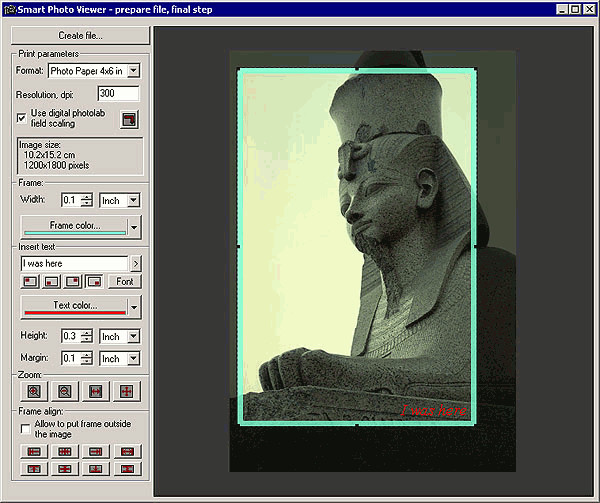Expand the Text color dropdown arrow
Viewport: 600px width, 503px height.
coord(134,307)
